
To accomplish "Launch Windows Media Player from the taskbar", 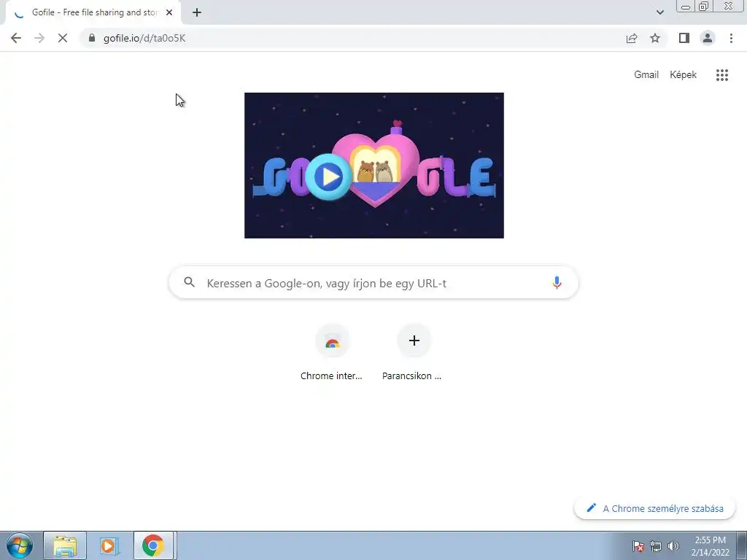I will pos(109,545).
